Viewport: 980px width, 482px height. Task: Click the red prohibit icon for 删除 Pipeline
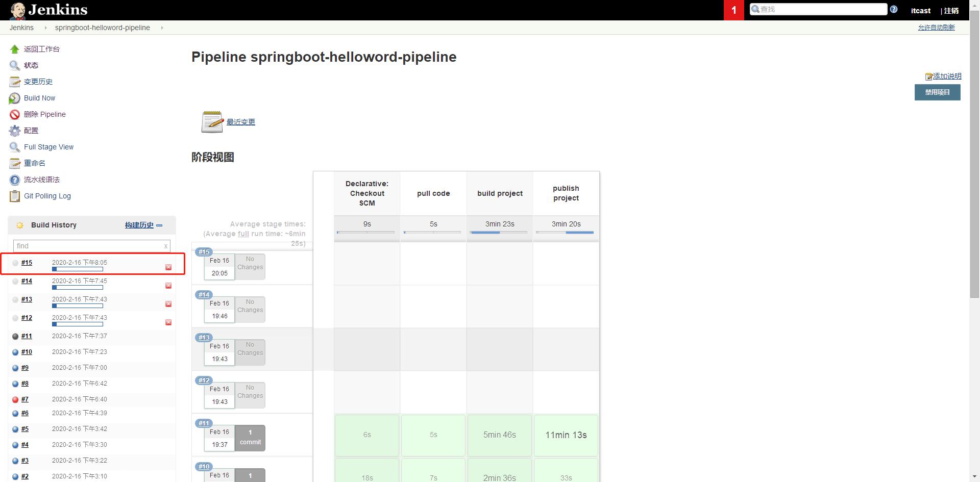coord(15,115)
